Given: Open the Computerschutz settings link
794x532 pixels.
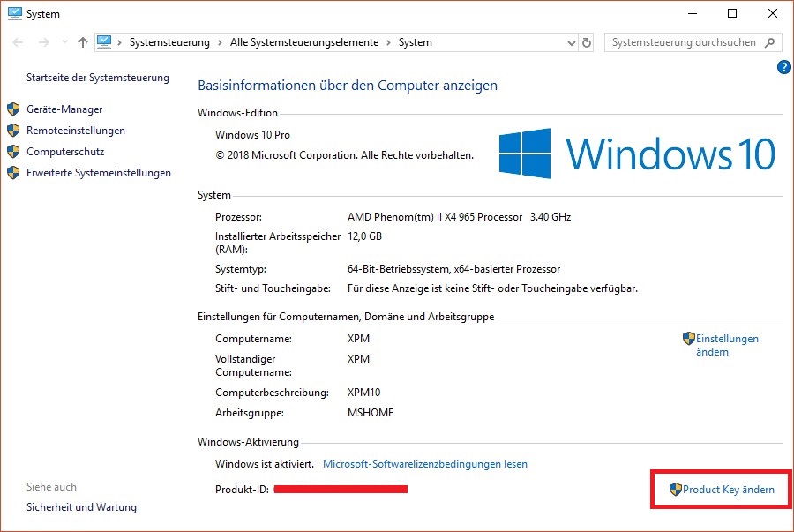Looking at the screenshot, I should (65, 152).
